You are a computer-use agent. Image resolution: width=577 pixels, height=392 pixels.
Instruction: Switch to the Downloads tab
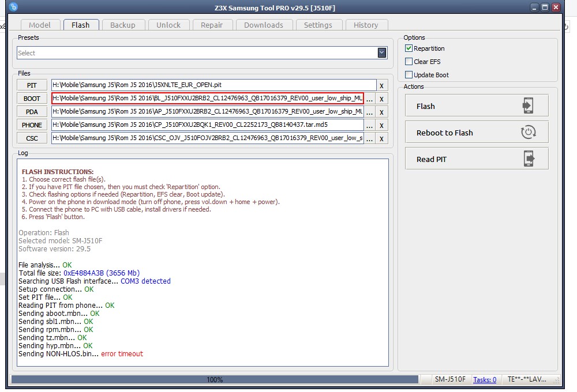pos(264,25)
